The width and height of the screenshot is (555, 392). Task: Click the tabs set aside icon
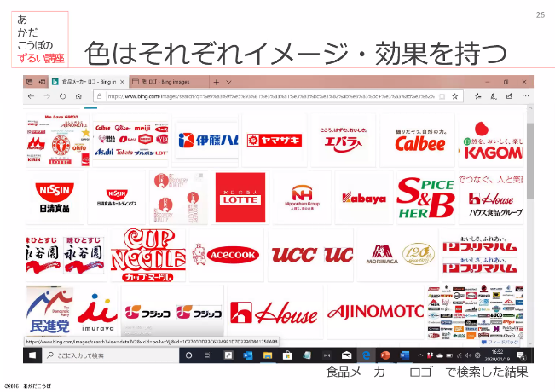tap(29, 82)
